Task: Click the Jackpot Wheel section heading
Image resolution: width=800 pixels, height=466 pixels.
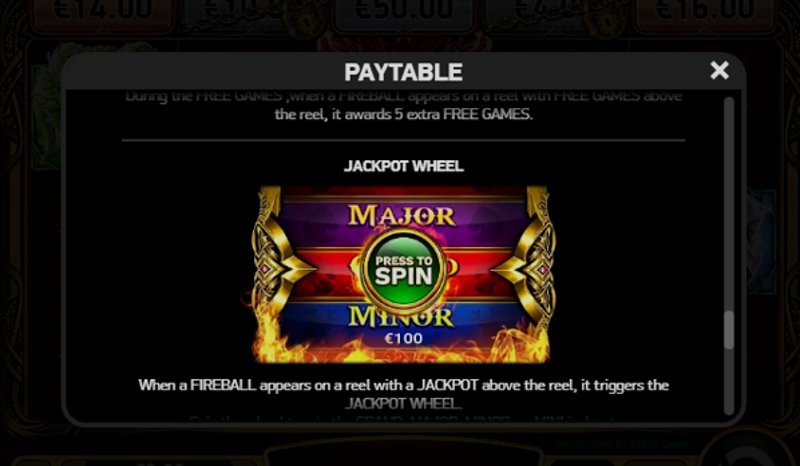Action: click(404, 166)
